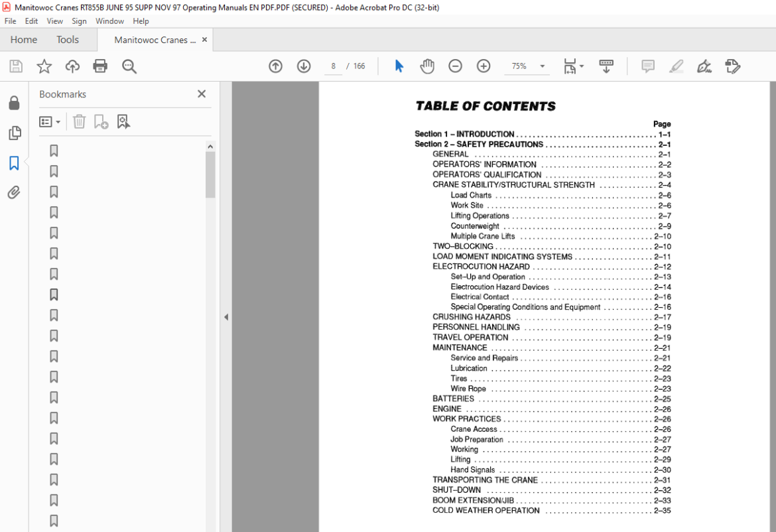Click 'COLD WEATHER OPERATION' contents line

tap(552, 511)
